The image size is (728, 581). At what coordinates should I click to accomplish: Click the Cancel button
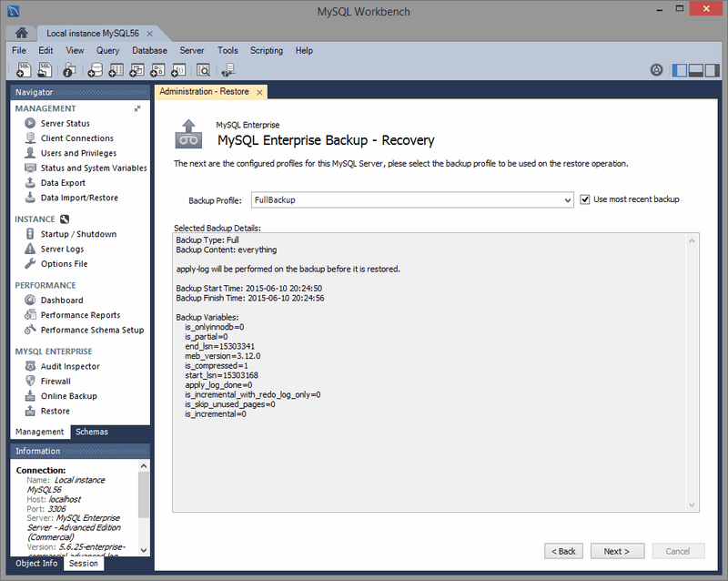coord(678,551)
